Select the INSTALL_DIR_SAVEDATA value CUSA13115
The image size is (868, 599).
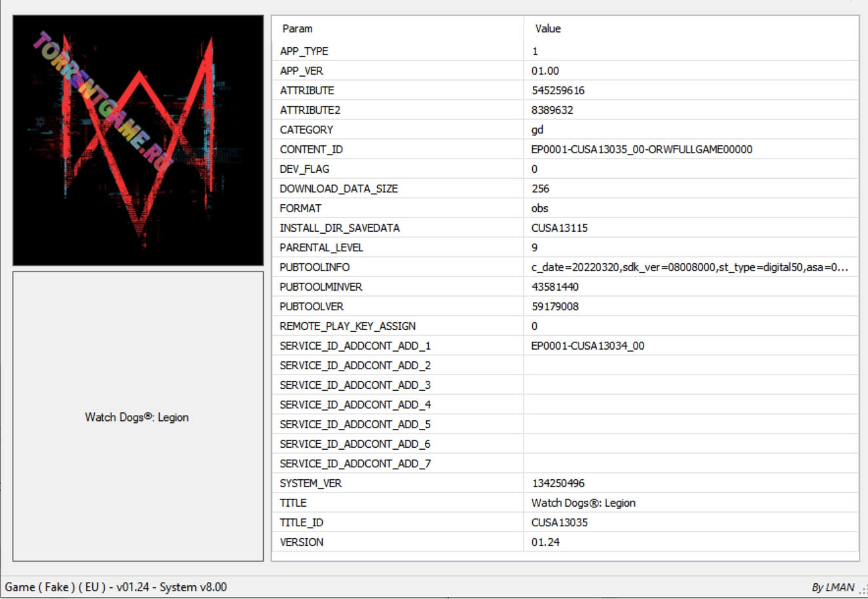(559, 228)
